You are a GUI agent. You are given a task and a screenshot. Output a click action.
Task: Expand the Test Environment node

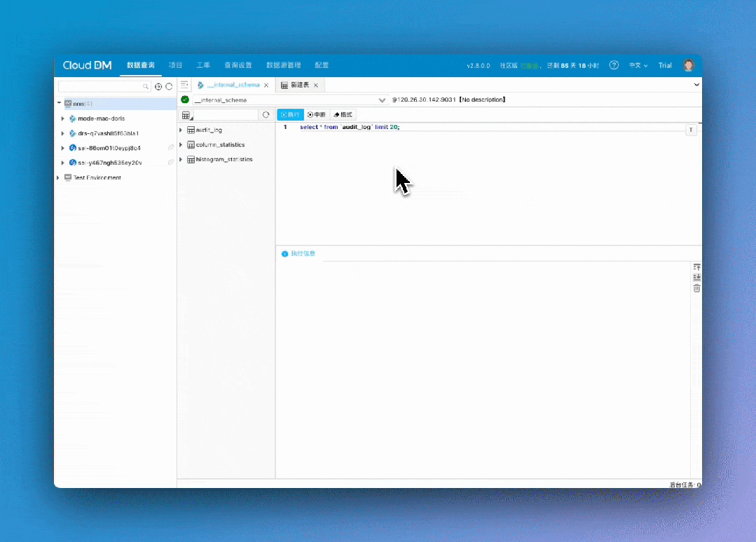(58, 177)
